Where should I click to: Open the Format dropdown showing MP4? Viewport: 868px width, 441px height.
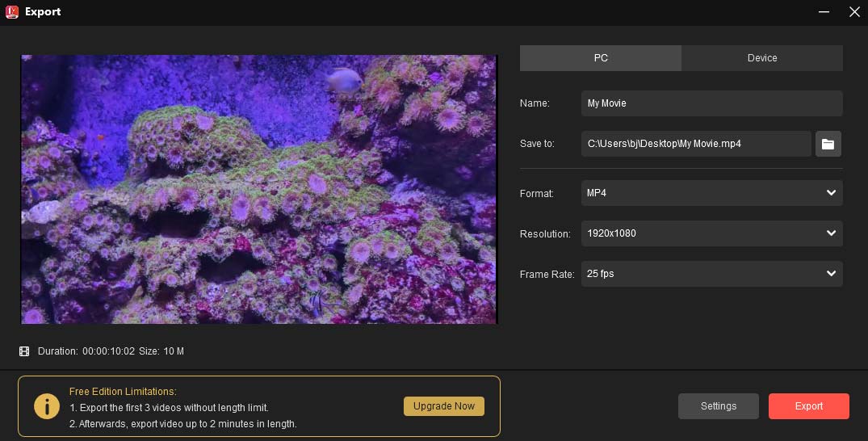click(712, 193)
